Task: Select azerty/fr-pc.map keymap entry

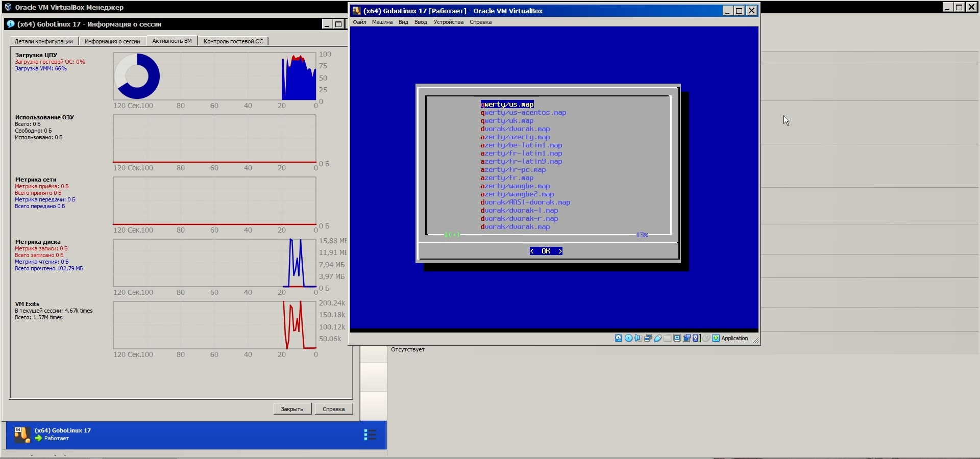Action: pyautogui.click(x=513, y=170)
